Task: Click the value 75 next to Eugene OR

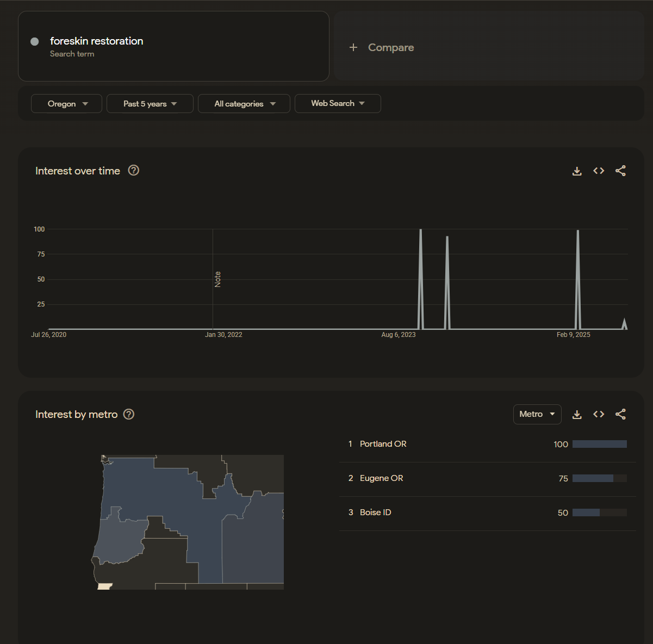Action: click(563, 479)
